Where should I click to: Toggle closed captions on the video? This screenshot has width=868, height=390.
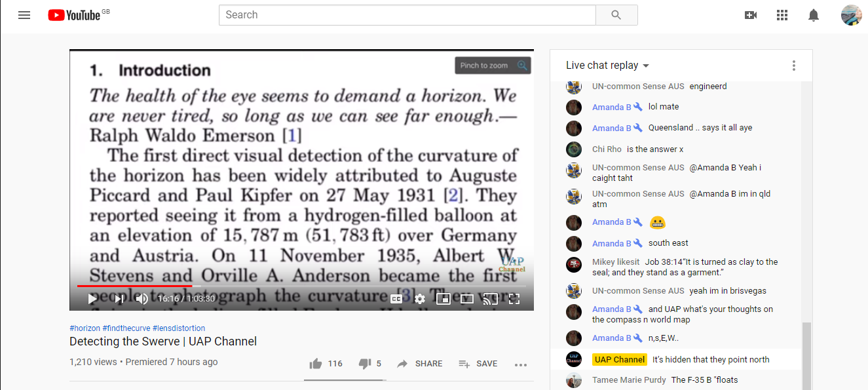click(396, 299)
